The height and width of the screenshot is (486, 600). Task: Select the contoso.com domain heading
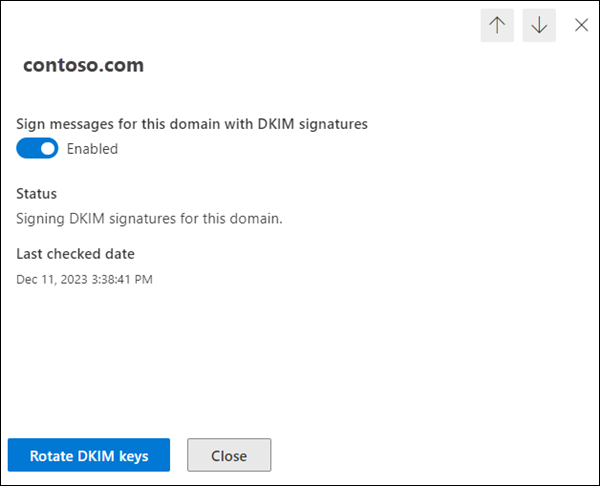84,66
